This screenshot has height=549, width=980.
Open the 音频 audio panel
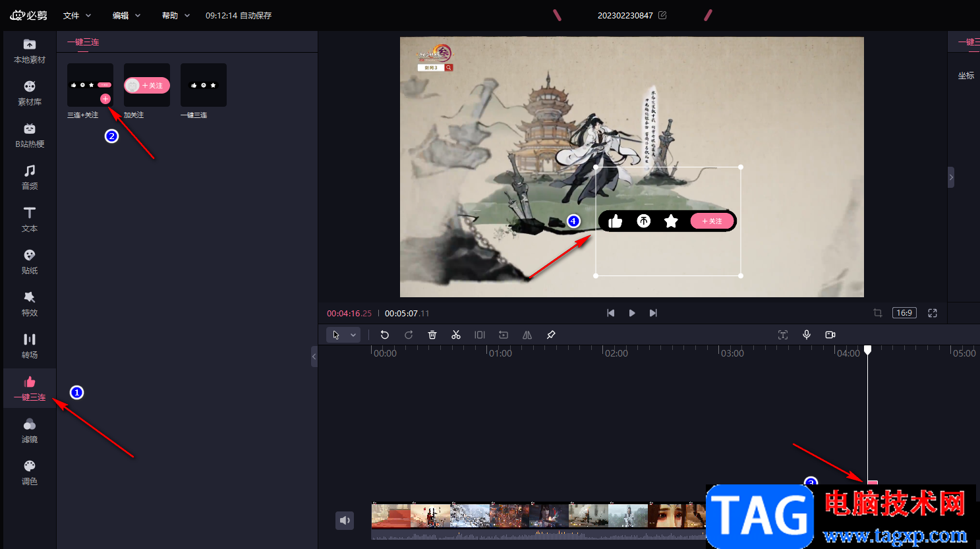coord(30,178)
